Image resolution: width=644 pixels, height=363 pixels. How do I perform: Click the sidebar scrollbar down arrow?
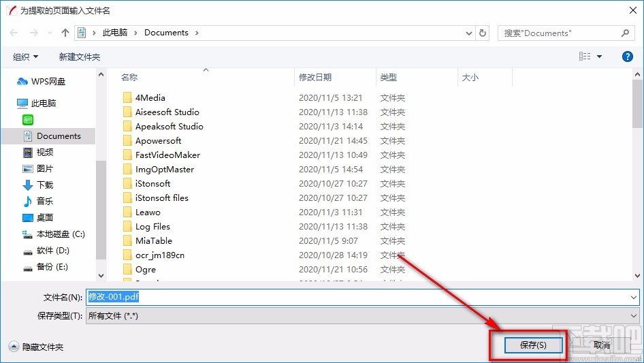[101, 275]
